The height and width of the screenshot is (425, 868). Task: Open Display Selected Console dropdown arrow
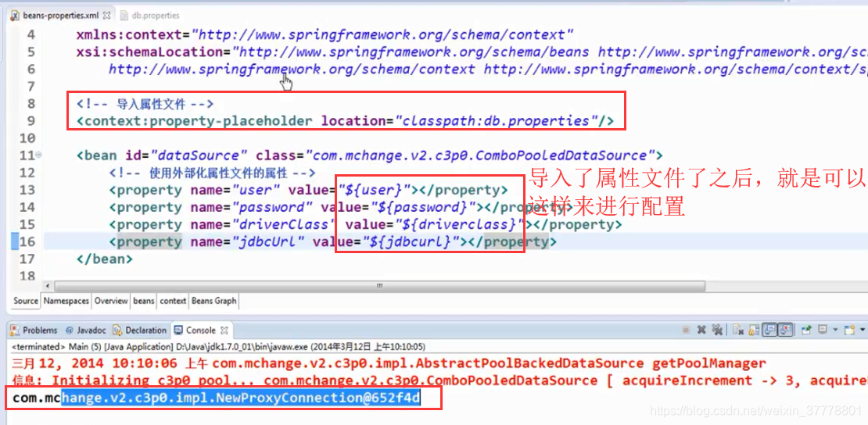click(x=835, y=330)
